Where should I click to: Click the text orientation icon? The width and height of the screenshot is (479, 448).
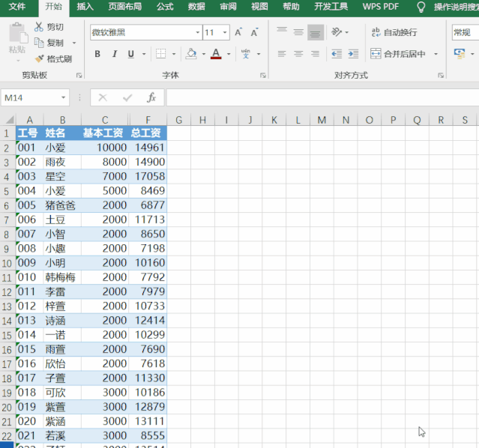click(337, 31)
